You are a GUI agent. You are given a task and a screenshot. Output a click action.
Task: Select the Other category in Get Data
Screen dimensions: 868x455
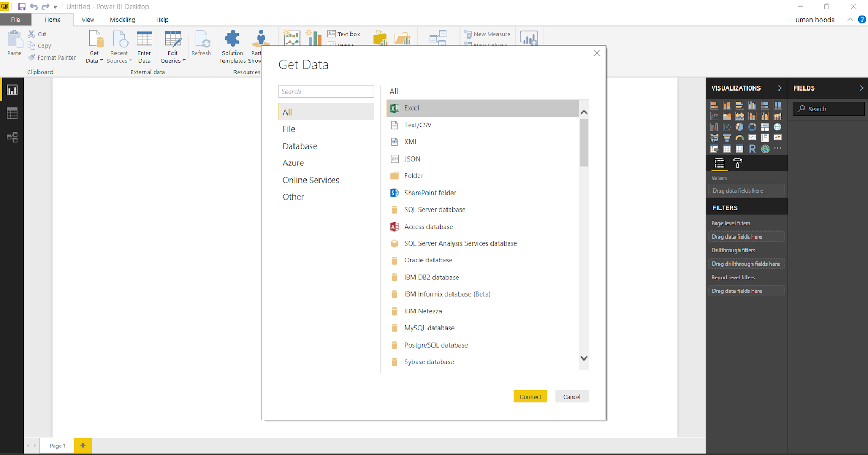(327, 197)
